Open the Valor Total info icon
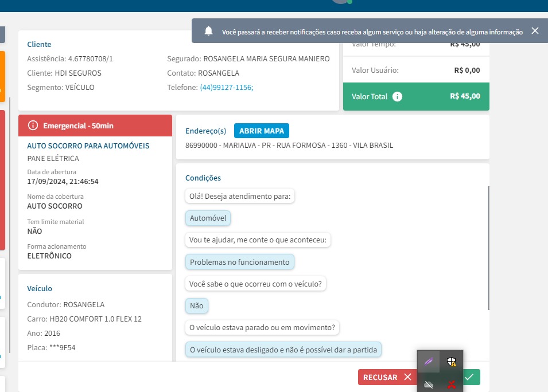 click(397, 97)
